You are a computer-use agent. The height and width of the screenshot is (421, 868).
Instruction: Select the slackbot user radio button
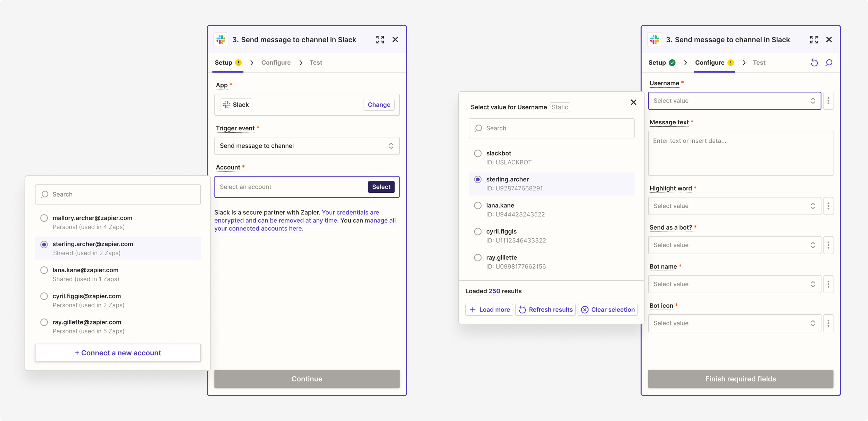[478, 154]
